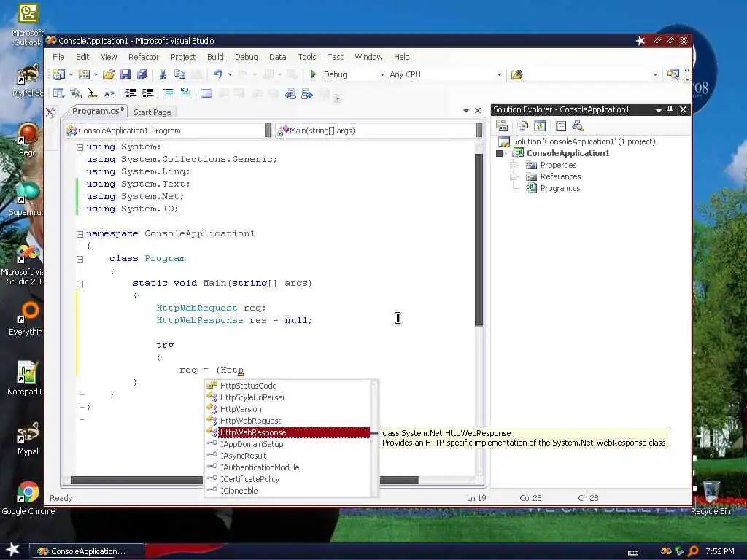Screen dimensions: 747x560
Task: Open Google Chrome from the desktop
Action: (x=28, y=498)
